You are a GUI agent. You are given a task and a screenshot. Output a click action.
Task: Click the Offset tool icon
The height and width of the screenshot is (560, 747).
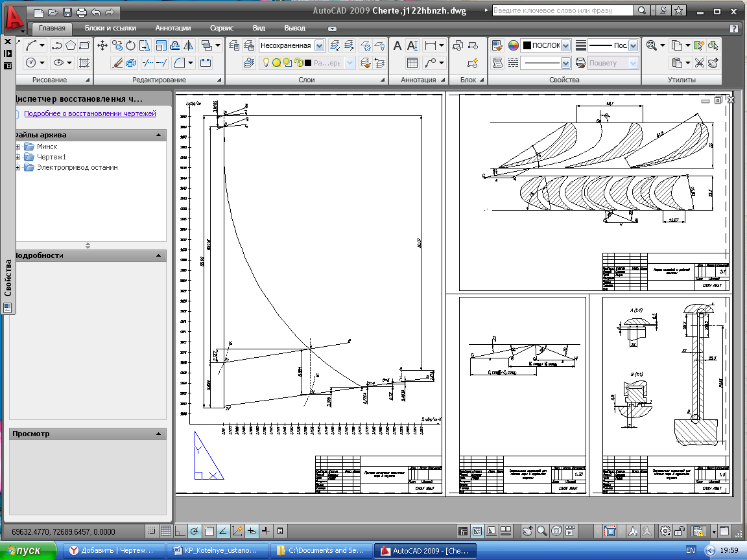(x=175, y=46)
